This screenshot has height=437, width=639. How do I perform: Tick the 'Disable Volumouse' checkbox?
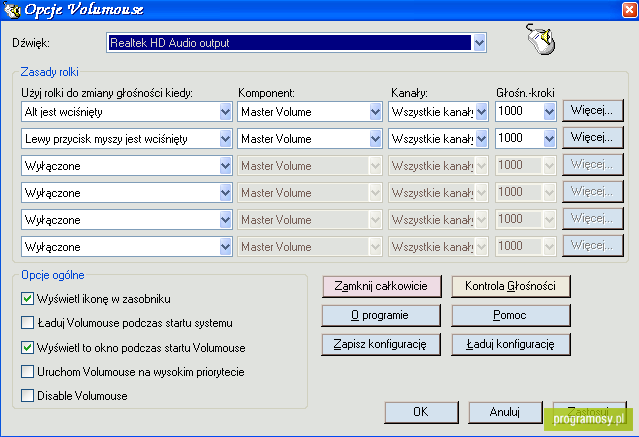(x=27, y=396)
